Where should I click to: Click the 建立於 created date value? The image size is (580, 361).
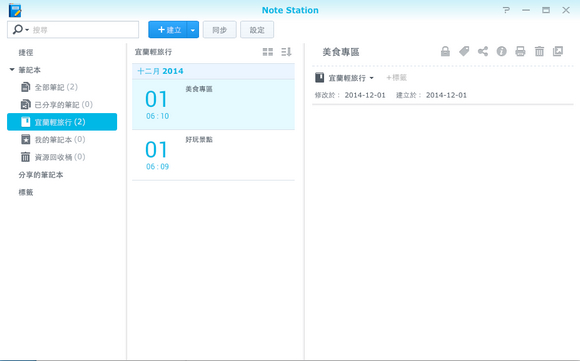pyautogui.click(x=446, y=95)
